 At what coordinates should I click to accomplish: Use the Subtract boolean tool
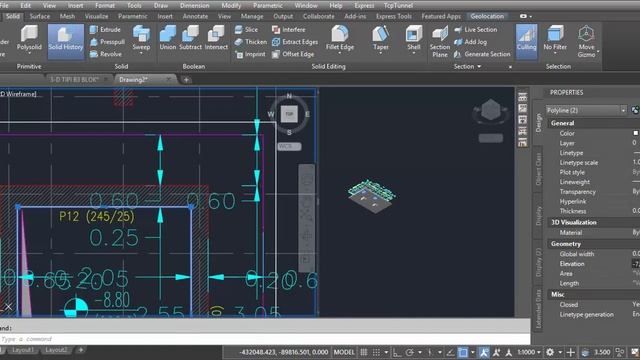pos(190,38)
